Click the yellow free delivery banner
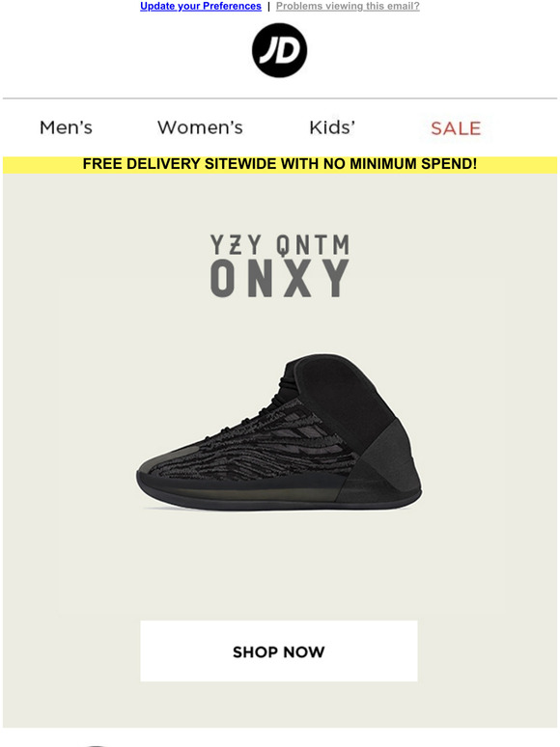This screenshot has height=747, width=560. (x=280, y=164)
